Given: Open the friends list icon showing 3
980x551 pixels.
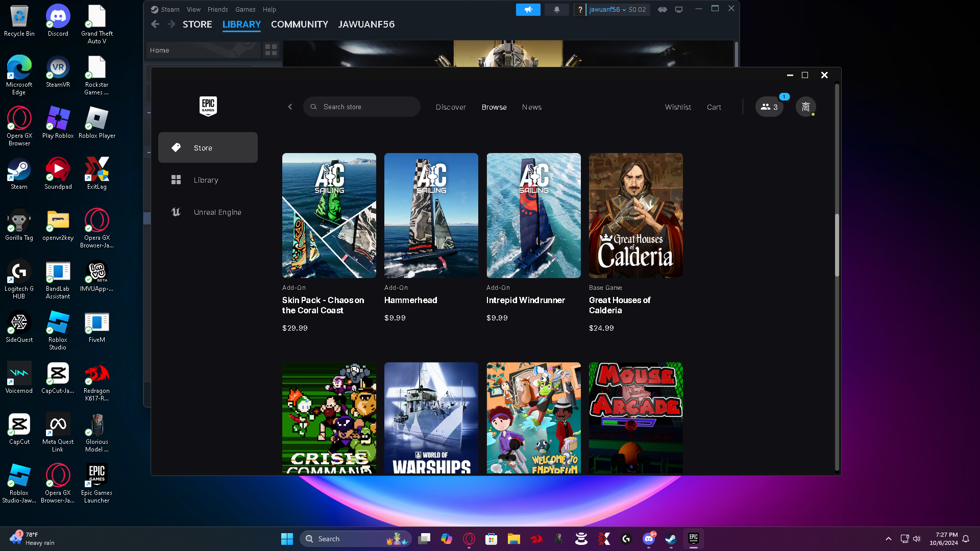Looking at the screenshot, I should pos(769,107).
